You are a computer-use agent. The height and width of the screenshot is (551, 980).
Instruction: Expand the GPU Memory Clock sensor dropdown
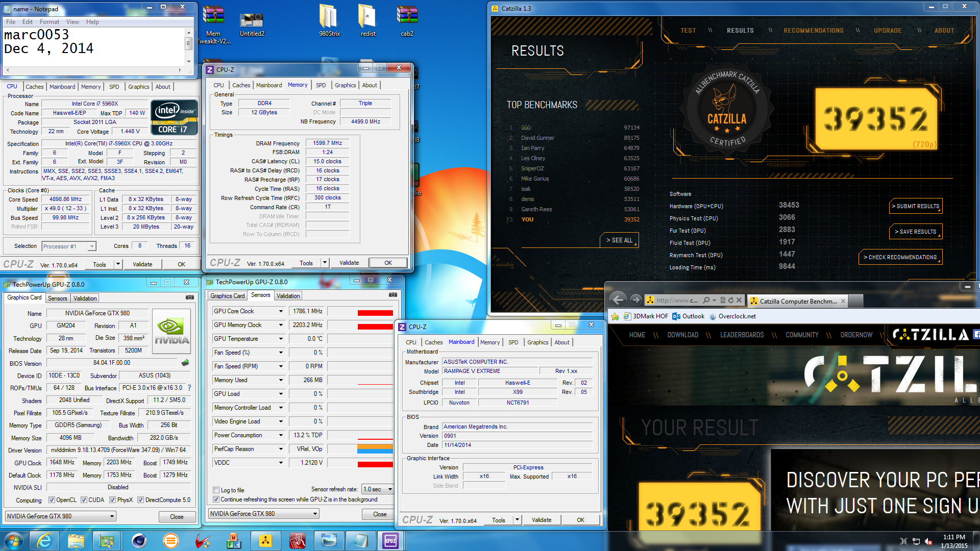pyautogui.click(x=280, y=325)
